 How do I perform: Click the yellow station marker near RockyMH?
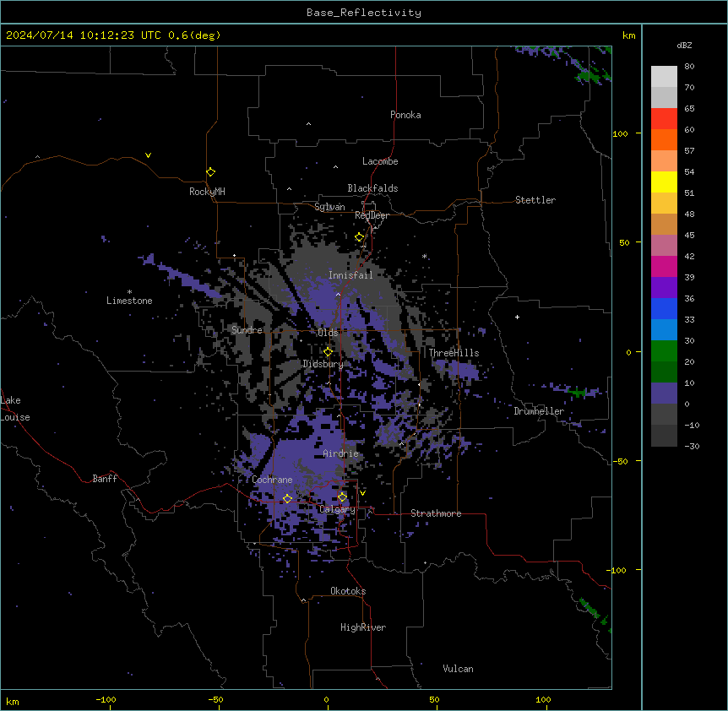[210, 172]
